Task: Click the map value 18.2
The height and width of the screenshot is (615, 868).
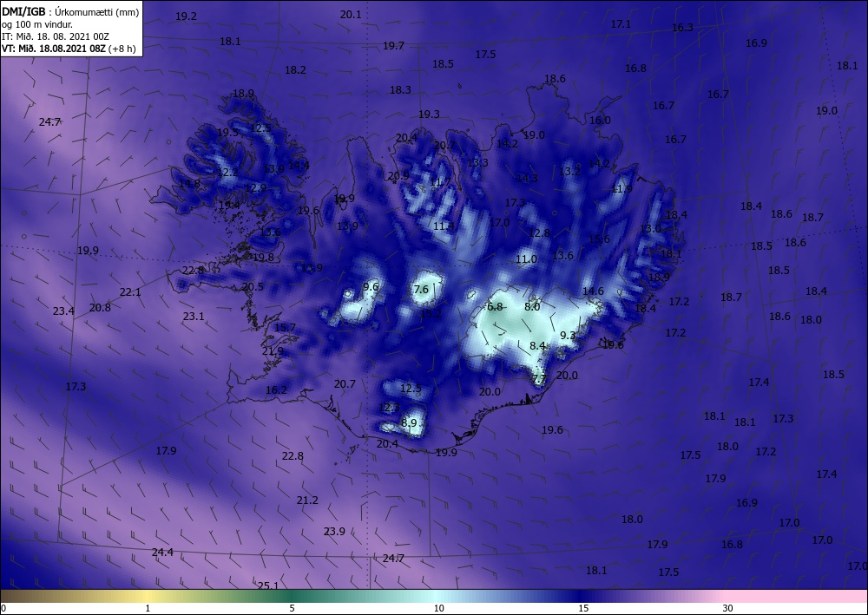Action: click(296, 69)
